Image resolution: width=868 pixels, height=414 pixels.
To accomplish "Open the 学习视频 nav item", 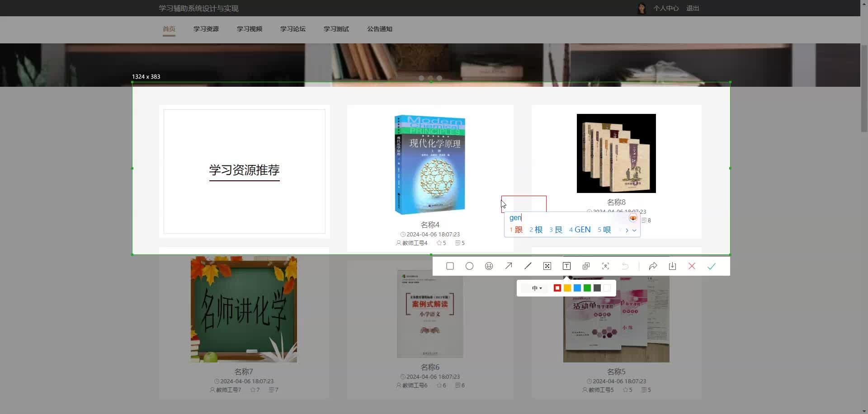I will pos(250,29).
